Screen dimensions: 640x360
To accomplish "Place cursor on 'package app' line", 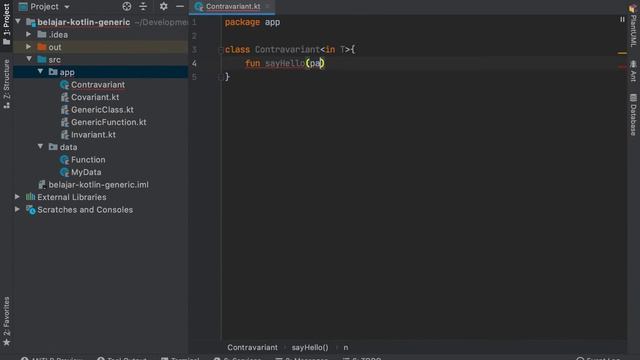I will 252,22.
